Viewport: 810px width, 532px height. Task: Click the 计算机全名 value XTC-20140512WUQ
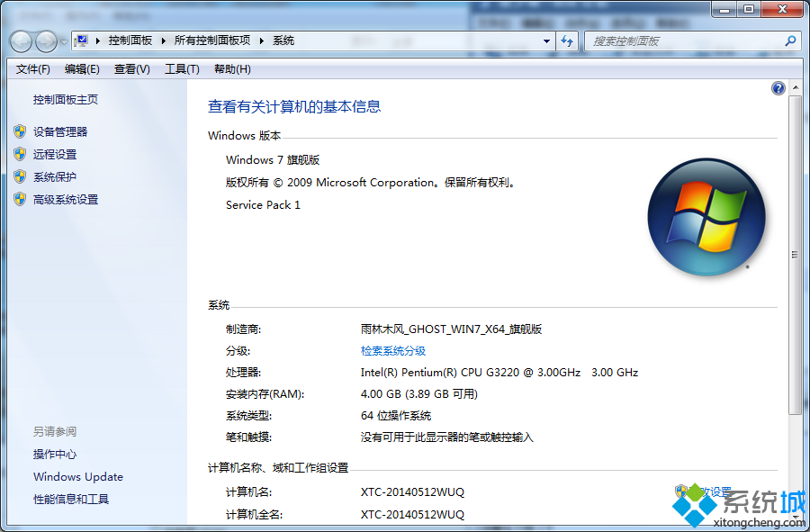click(412, 514)
